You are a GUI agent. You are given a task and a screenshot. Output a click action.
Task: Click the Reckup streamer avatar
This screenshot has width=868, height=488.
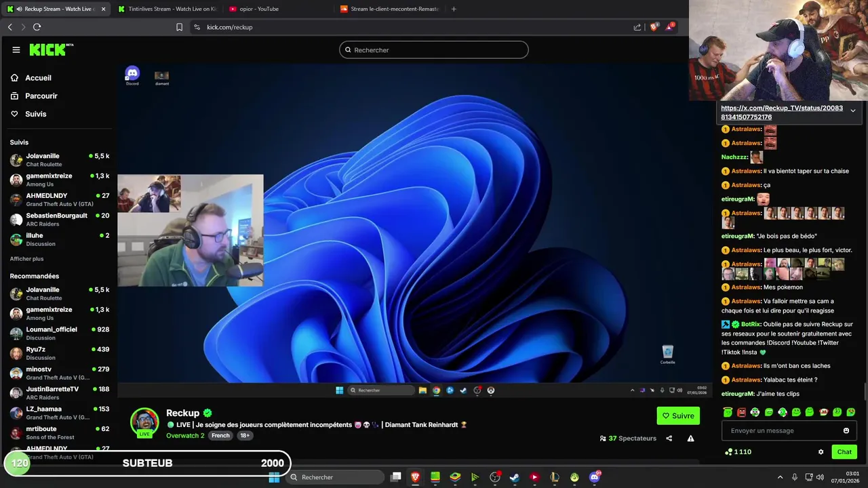coord(144,422)
